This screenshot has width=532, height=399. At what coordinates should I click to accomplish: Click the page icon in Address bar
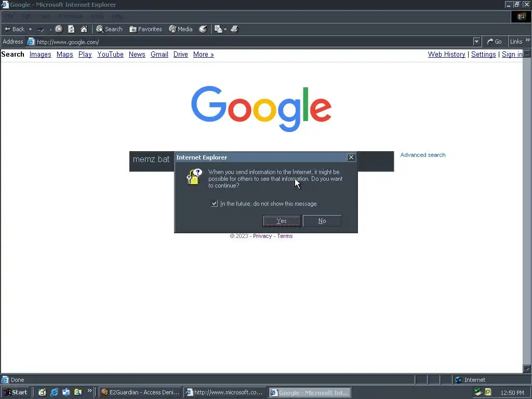pyautogui.click(x=31, y=42)
